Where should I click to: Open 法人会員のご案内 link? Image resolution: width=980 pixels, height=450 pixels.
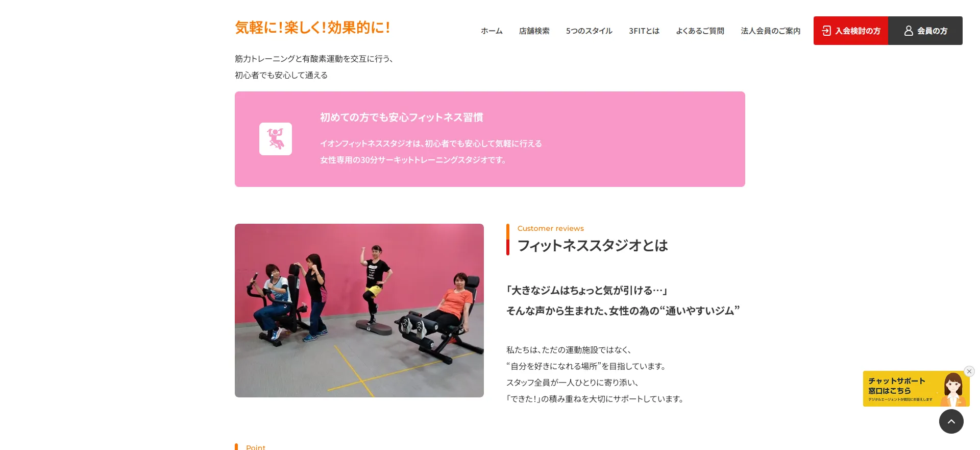coord(771,31)
